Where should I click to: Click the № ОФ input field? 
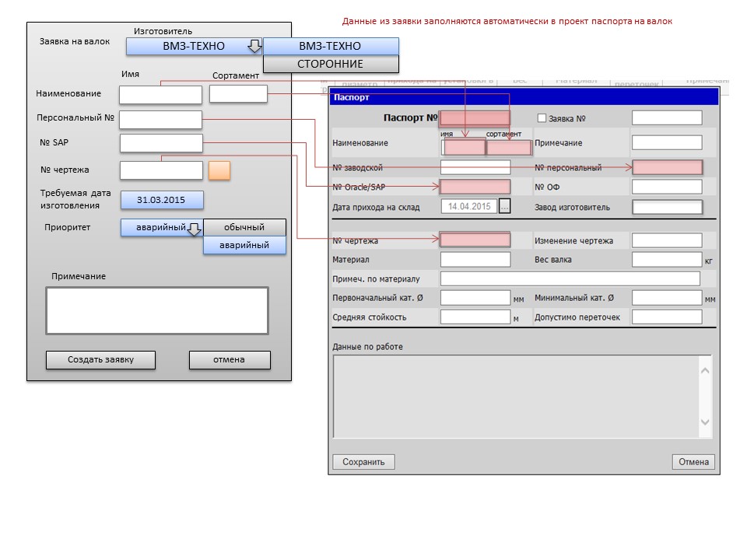pyautogui.click(x=667, y=187)
